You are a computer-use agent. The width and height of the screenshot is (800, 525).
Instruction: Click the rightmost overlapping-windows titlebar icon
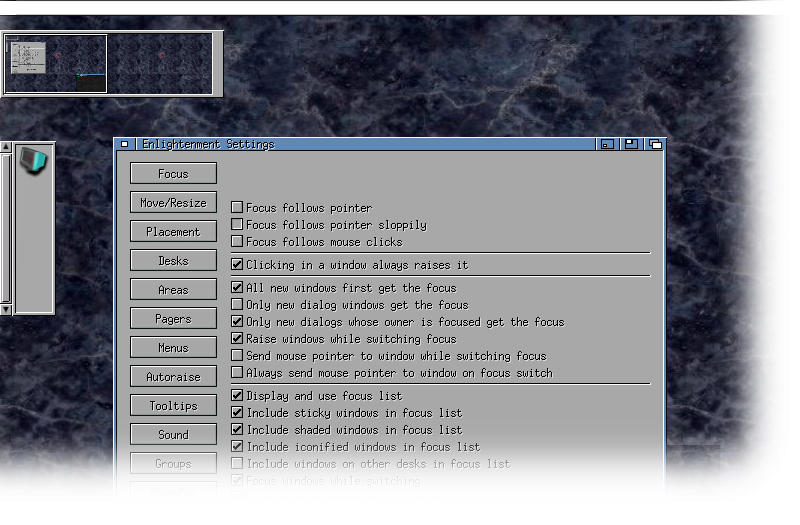(655, 144)
